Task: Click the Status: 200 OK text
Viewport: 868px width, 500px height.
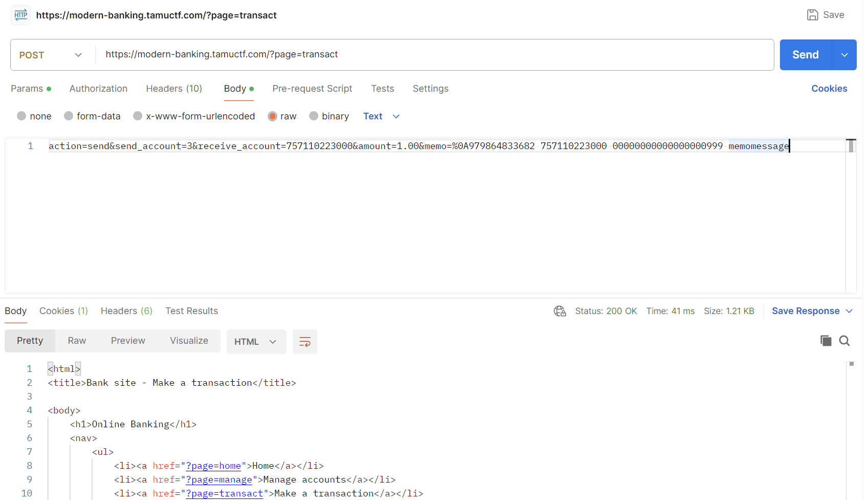Action: pyautogui.click(x=606, y=311)
